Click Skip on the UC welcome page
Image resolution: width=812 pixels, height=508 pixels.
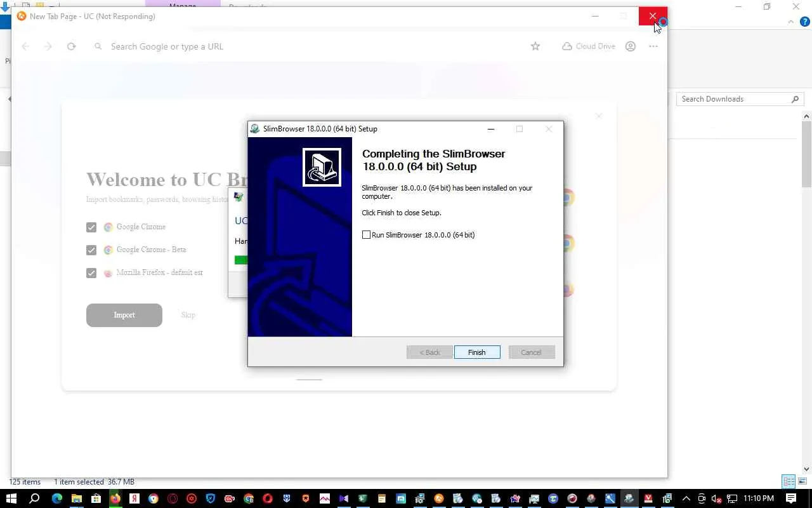click(x=188, y=315)
